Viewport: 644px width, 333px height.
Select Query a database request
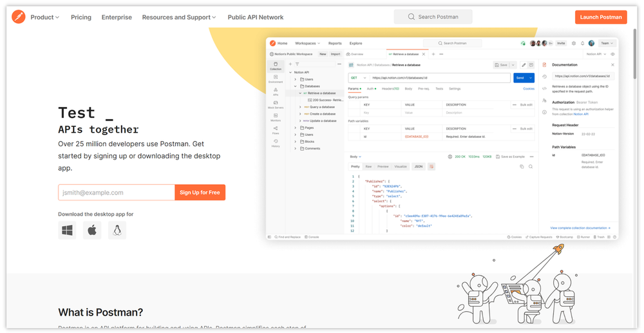(322, 107)
